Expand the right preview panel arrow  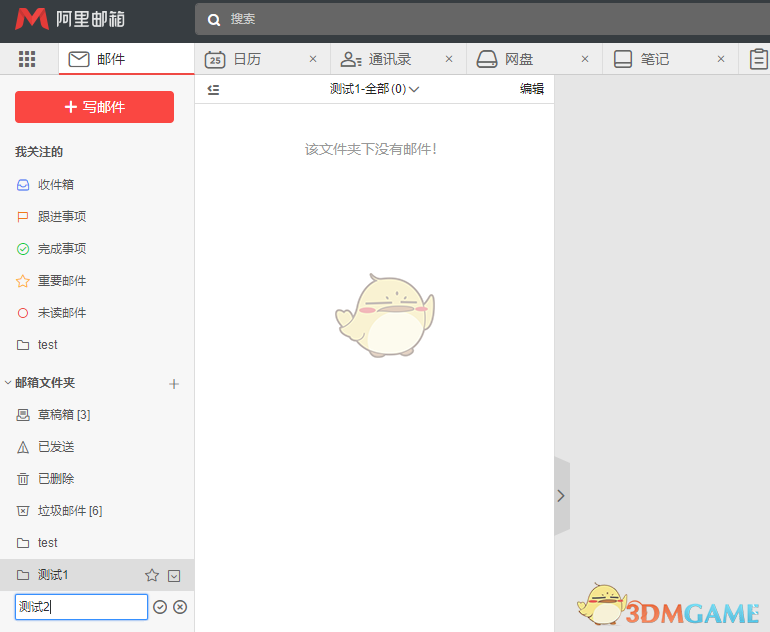[x=561, y=496]
